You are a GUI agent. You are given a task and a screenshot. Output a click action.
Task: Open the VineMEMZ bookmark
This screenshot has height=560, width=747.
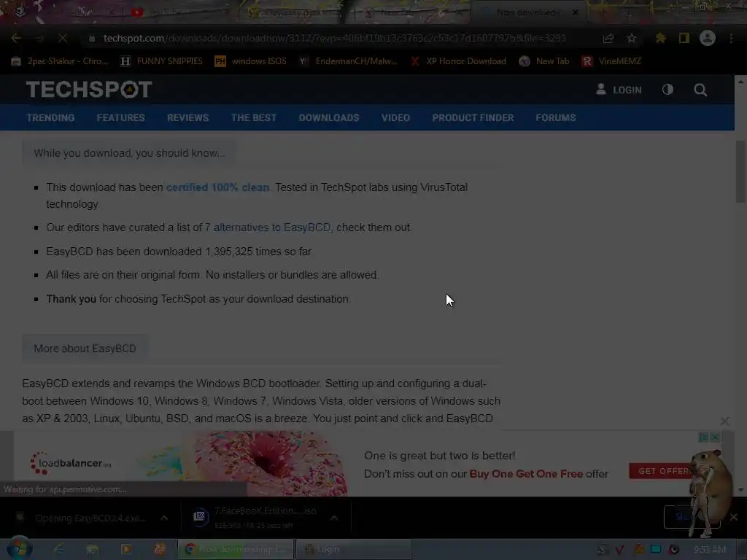pyautogui.click(x=611, y=61)
